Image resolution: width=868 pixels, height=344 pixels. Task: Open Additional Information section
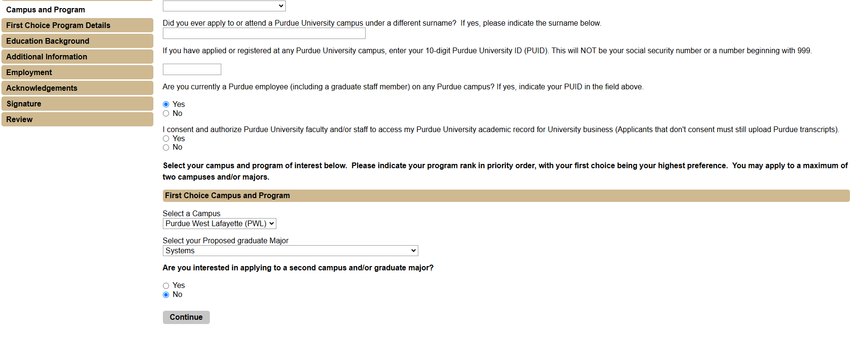[x=77, y=57]
